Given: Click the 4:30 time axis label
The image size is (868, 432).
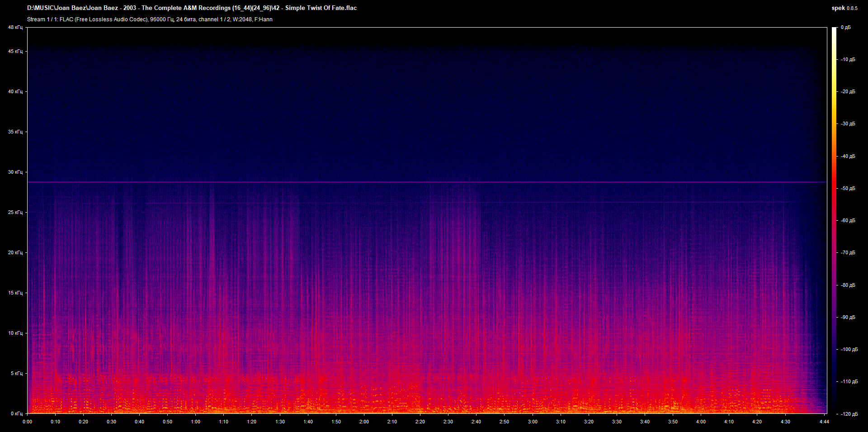Looking at the screenshot, I should coord(786,422).
